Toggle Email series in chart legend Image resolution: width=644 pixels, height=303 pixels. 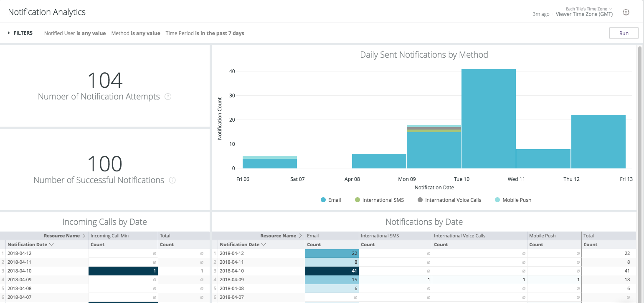pos(331,200)
